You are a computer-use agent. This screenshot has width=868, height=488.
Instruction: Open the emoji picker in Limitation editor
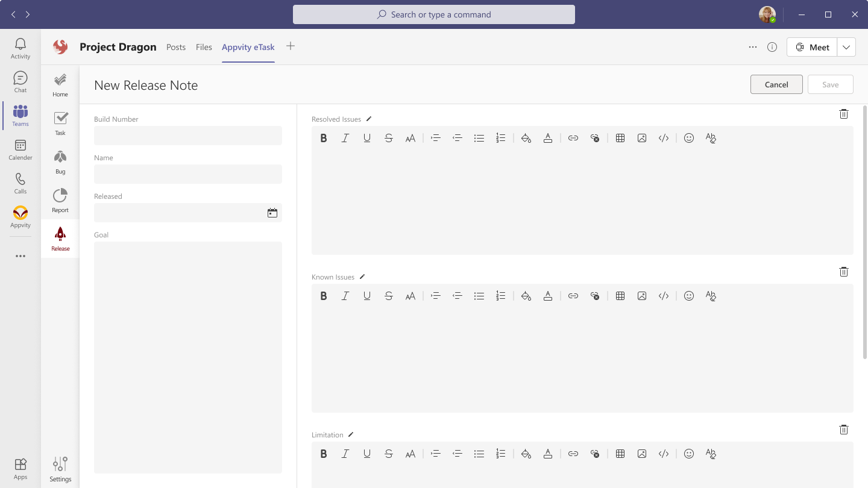tap(689, 454)
